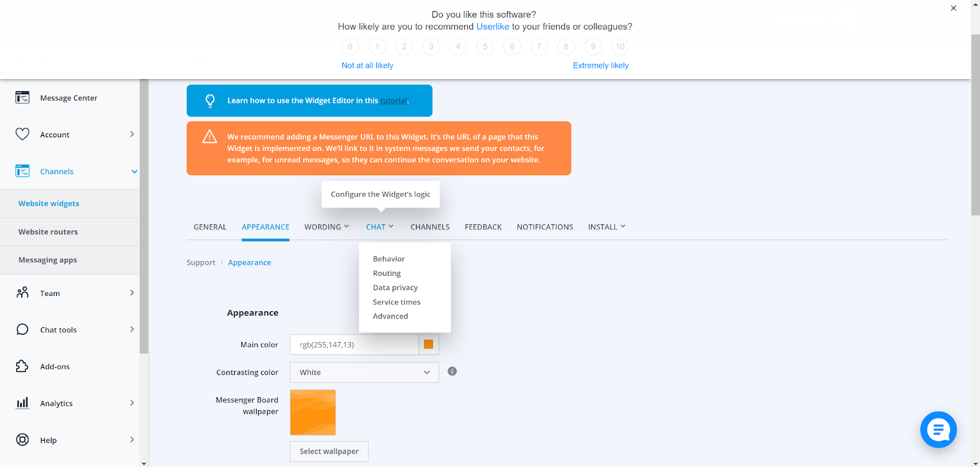Expand the Wording tab dropdown
Screen dimensions: 980x467
tap(326, 227)
